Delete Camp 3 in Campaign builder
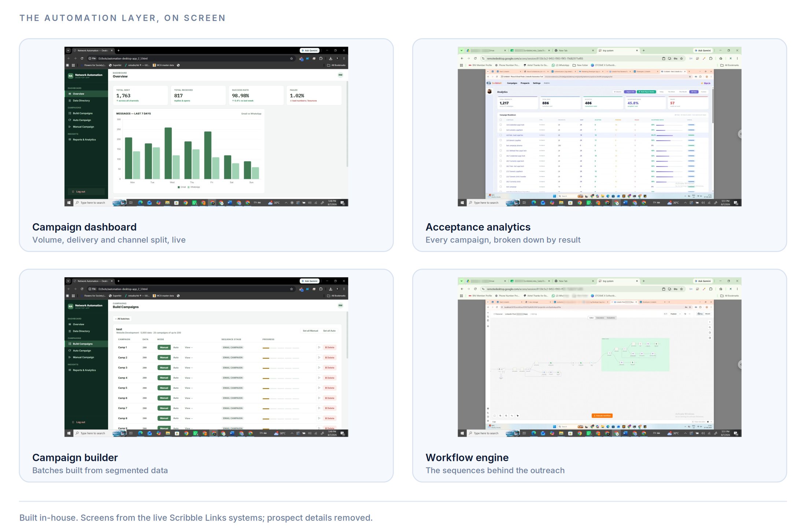Viewport: 806px width, 532px height. coord(330,367)
